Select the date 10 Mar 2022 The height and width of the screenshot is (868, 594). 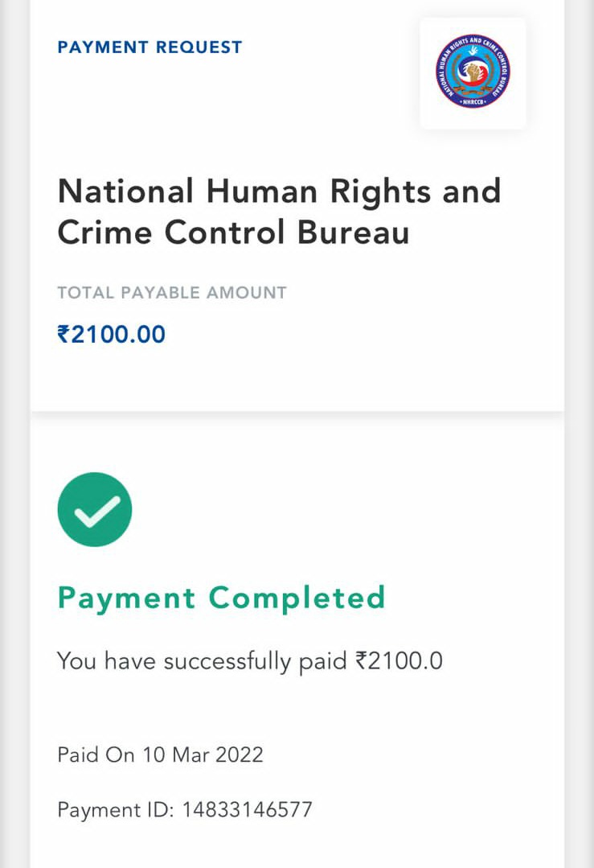[203, 755]
